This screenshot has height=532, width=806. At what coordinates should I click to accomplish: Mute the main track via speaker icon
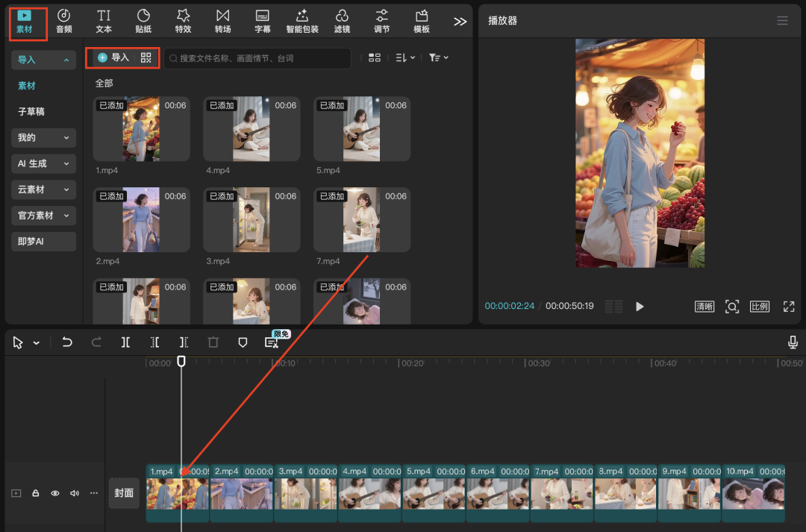click(74, 493)
